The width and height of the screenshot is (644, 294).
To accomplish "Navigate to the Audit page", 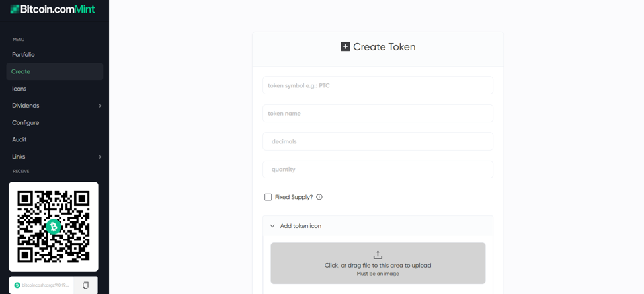I will point(19,139).
